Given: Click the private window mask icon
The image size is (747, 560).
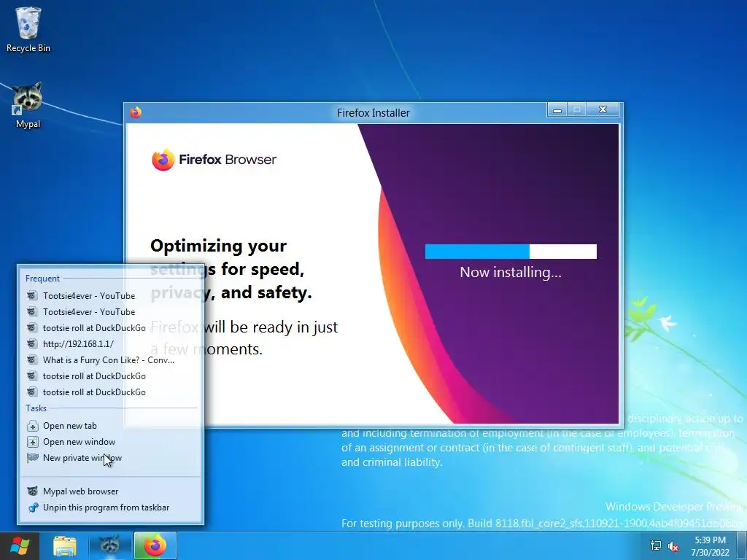Looking at the screenshot, I should click(x=32, y=458).
